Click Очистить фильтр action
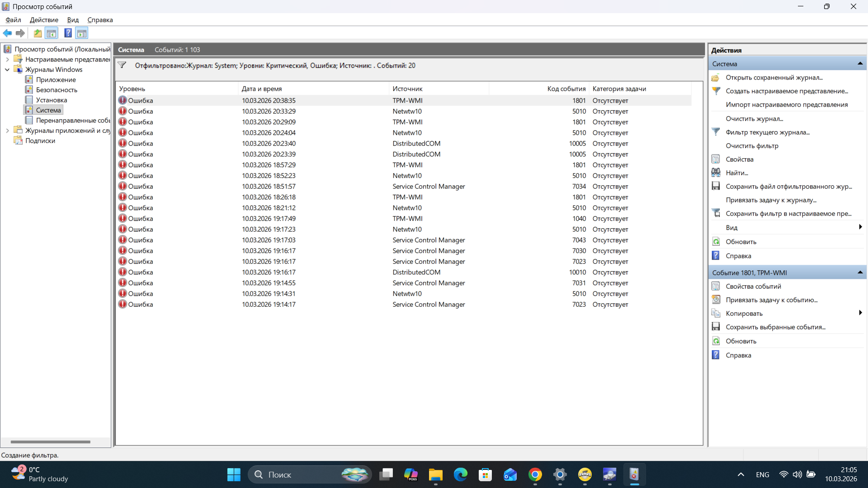This screenshot has height=488, width=868. (752, 145)
